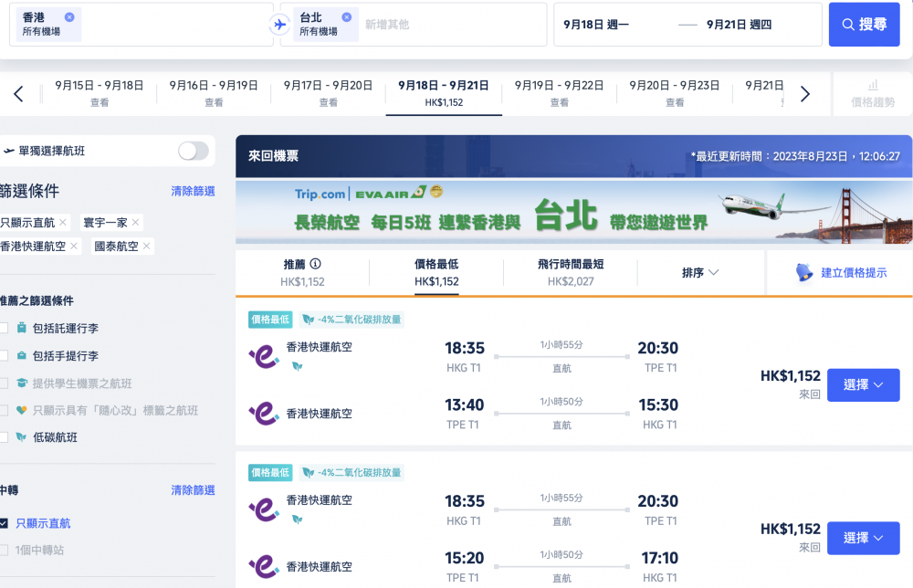Image resolution: width=913 pixels, height=588 pixels.
Task: Click HK Express logo on 13:40 flight
Action: 264,414
